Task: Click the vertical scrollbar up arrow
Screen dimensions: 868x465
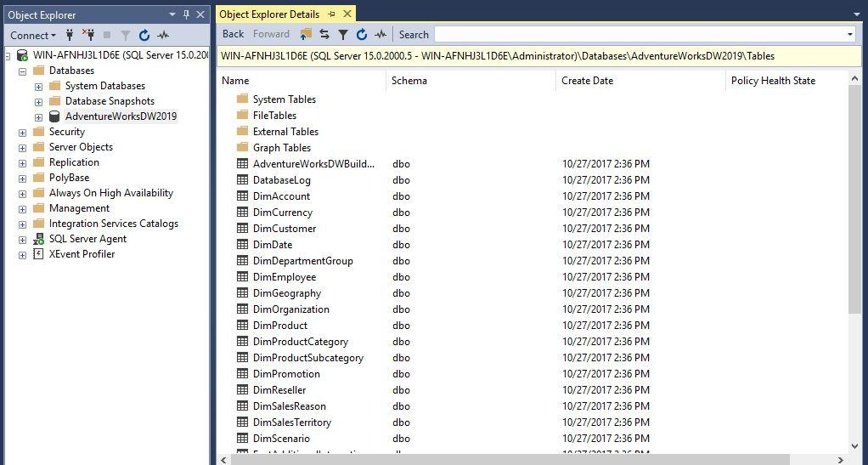Action: pyautogui.click(x=854, y=80)
